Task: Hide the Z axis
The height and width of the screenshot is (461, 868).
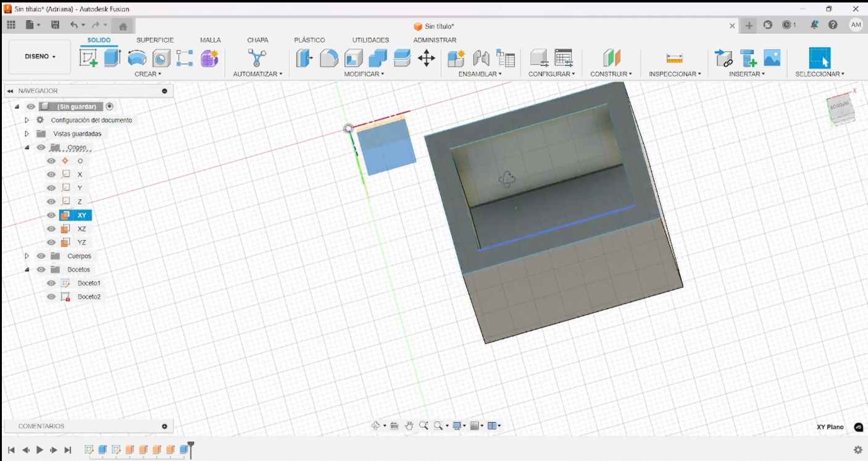Action: tap(51, 201)
